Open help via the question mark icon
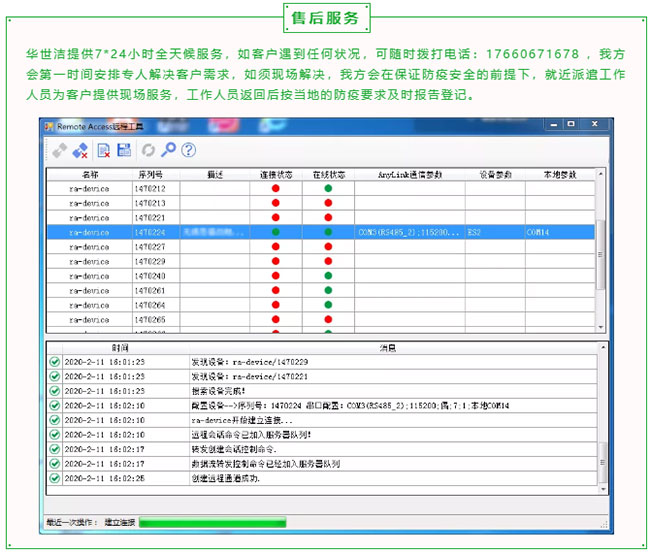 click(x=187, y=150)
